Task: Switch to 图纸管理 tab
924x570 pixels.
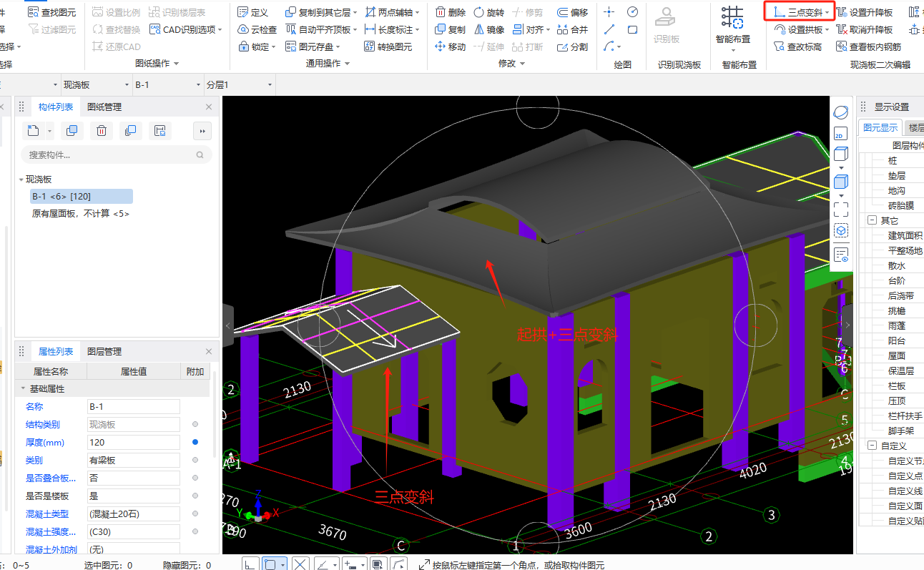Action: [x=104, y=107]
